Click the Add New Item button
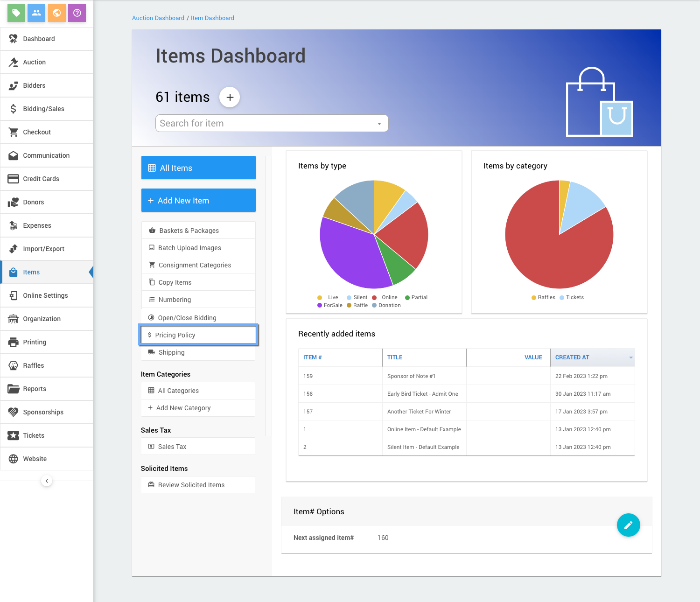700x602 pixels. point(198,201)
